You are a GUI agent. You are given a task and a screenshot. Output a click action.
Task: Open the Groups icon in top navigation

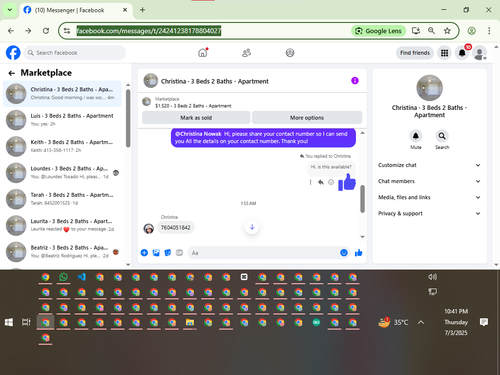coord(290,53)
